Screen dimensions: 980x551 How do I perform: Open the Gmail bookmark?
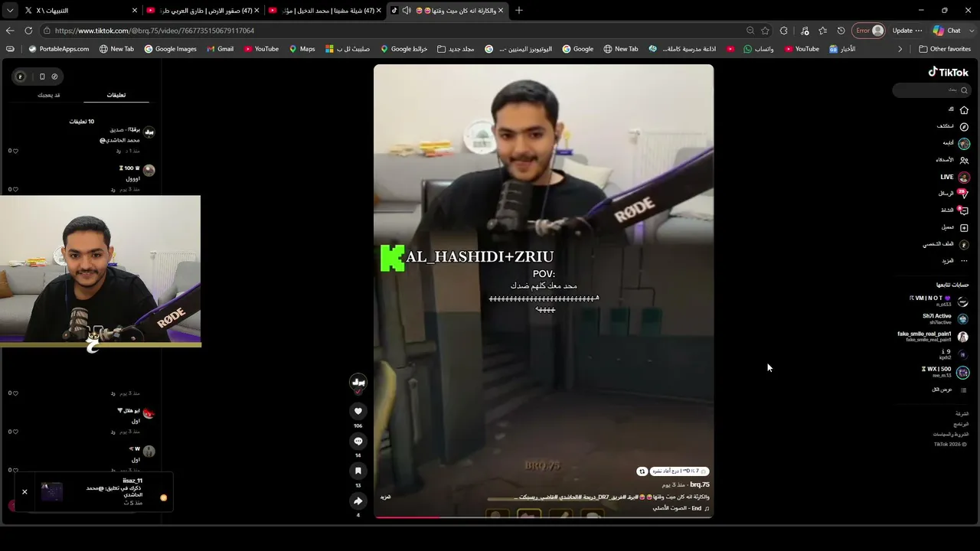[220, 49]
